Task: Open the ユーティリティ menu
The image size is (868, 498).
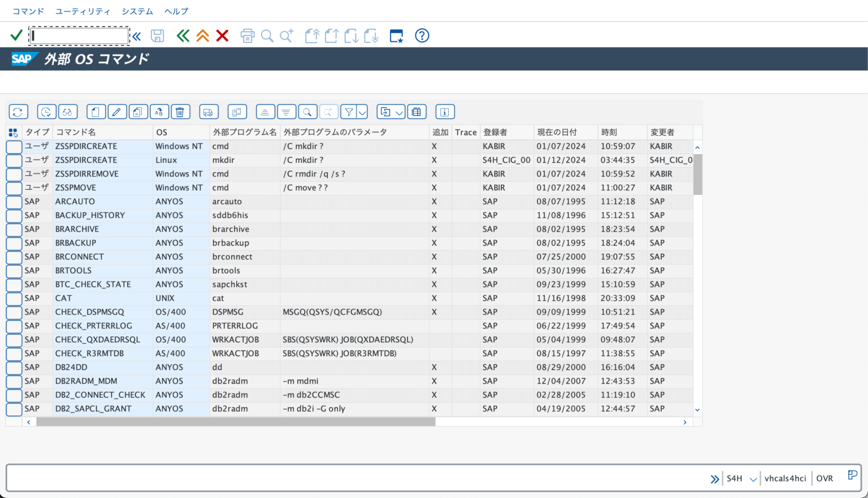Action: click(x=83, y=10)
